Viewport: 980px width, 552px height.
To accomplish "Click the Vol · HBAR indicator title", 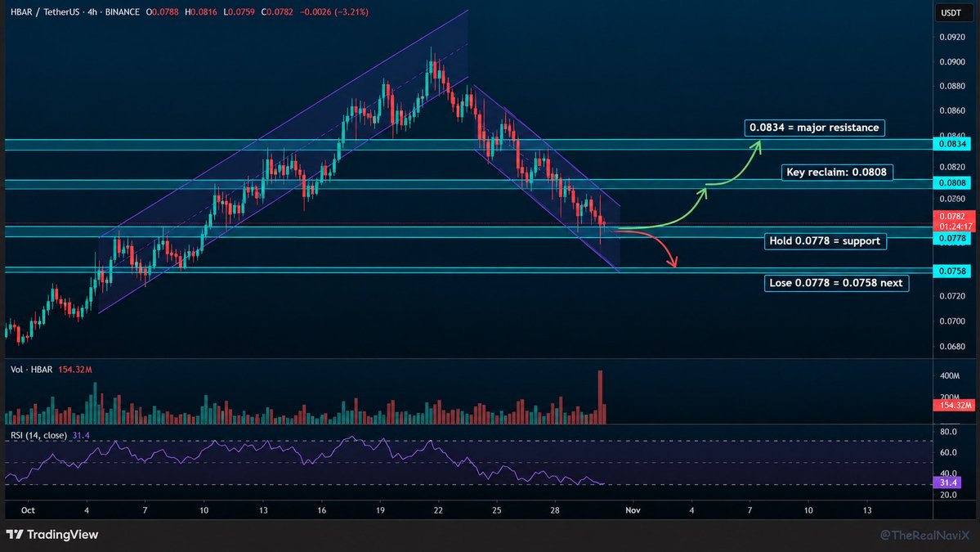I will [31, 370].
